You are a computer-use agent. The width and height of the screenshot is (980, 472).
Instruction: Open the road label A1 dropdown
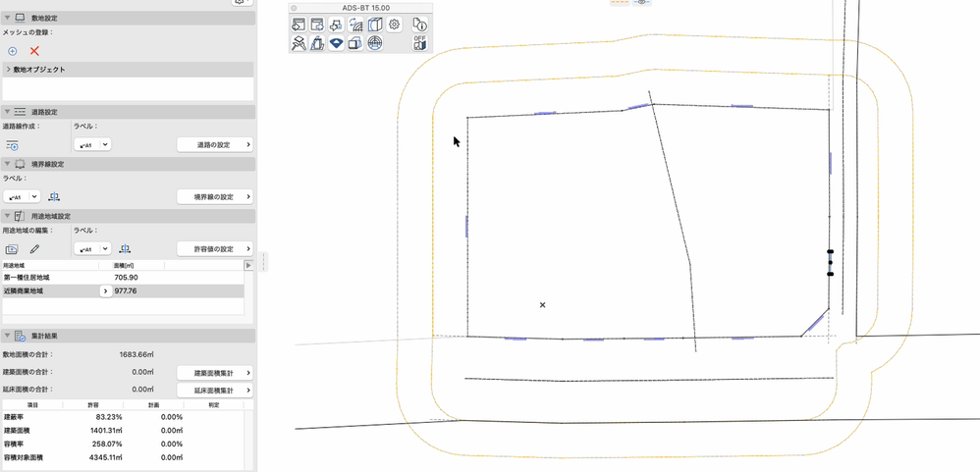92,145
